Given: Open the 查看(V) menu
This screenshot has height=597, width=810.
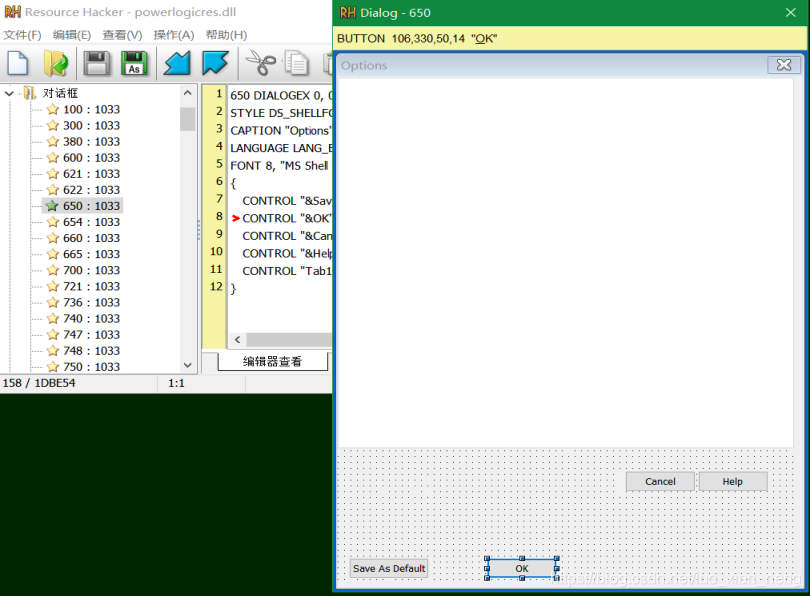Looking at the screenshot, I should pyautogui.click(x=122, y=35).
